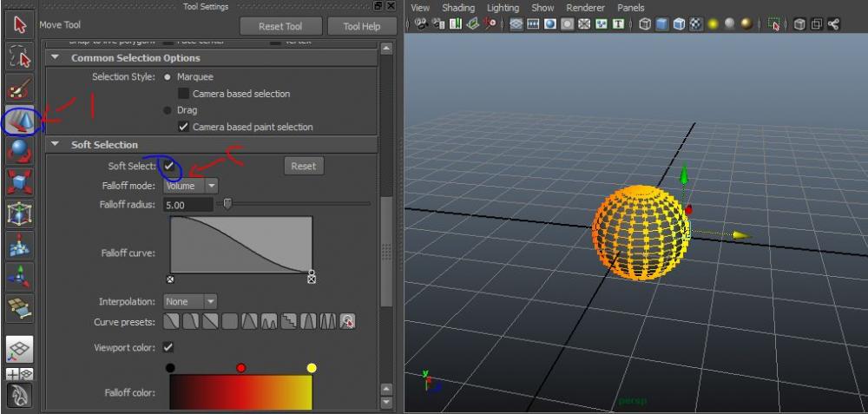Choose the Lasso select tool

pyautogui.click(x=20, y=57)
